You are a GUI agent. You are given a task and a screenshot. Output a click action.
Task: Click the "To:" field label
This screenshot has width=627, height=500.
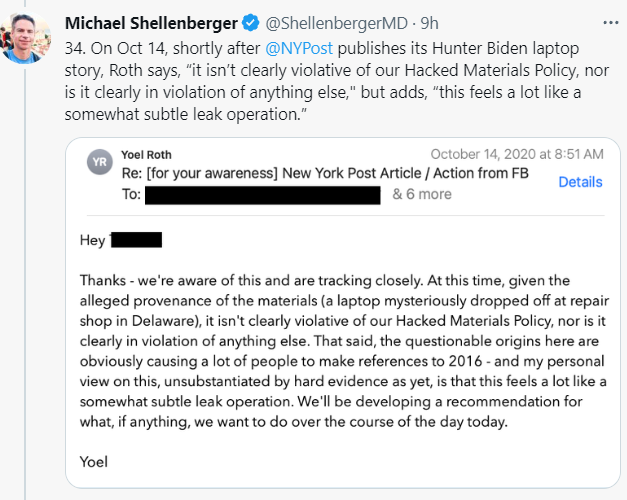(x=132, y=195)
